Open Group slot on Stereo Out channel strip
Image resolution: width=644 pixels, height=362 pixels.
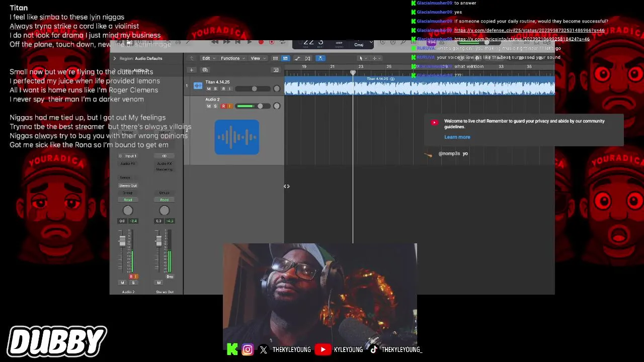coord(165,193)
